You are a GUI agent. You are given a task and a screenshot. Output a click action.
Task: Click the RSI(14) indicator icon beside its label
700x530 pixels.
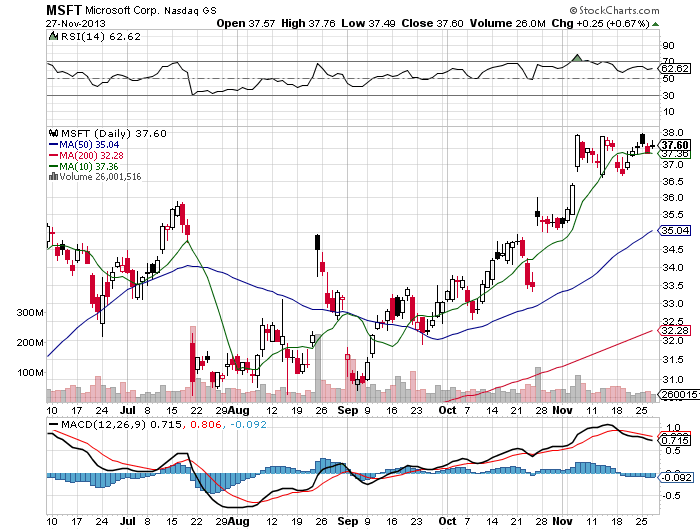[x=53, y=36]
